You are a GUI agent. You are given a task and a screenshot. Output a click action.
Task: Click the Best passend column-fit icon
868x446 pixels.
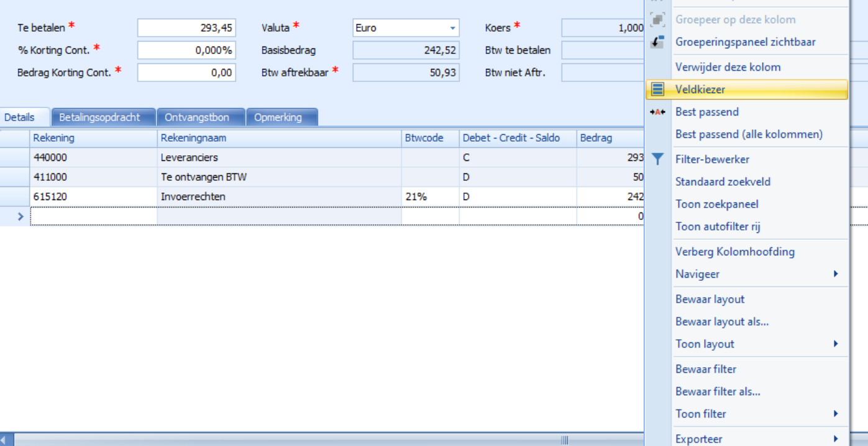[x=657, y=112]
